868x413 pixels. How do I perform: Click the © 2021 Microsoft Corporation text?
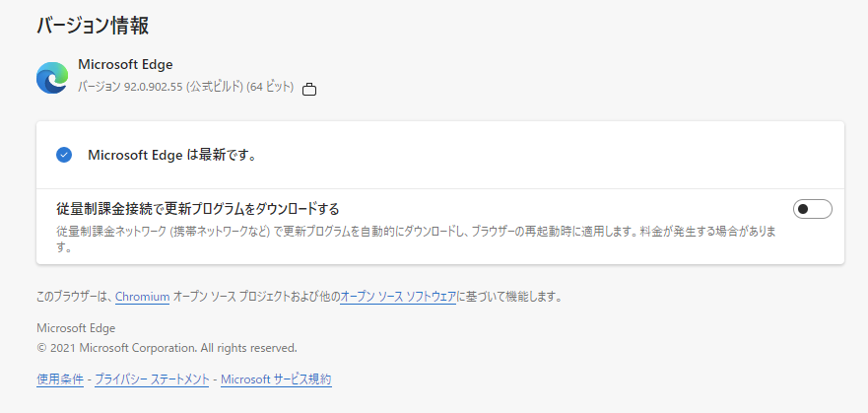[167, 348]
